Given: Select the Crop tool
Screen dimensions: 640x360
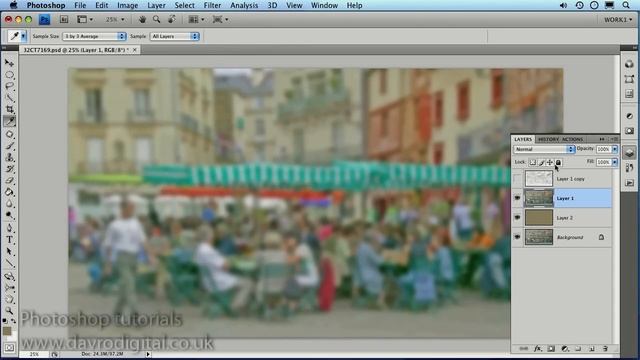Looking at the screenshot, I should click(9, 109).
